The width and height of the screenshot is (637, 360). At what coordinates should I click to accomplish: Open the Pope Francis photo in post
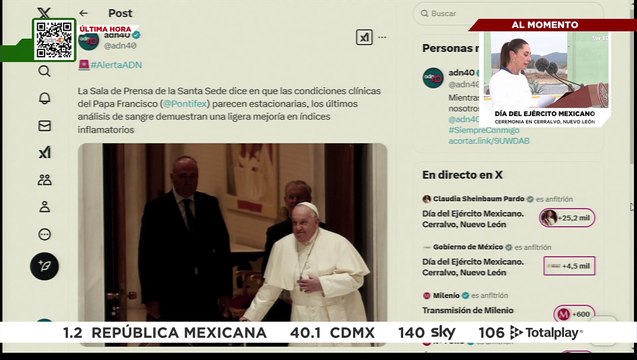(232, 244)
